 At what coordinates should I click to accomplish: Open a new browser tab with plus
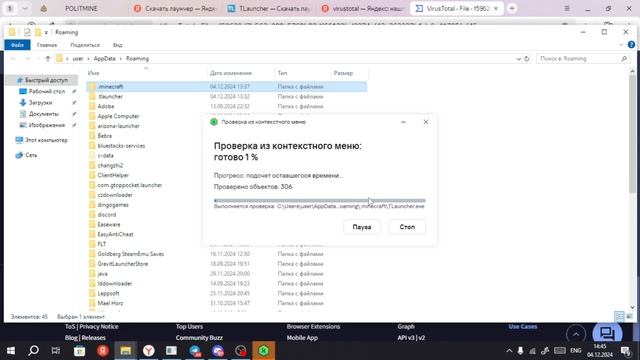(x=512, y=8)
